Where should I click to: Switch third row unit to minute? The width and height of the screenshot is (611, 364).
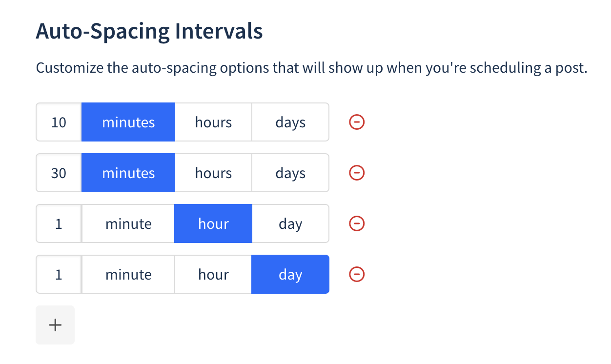click(128, 223)
